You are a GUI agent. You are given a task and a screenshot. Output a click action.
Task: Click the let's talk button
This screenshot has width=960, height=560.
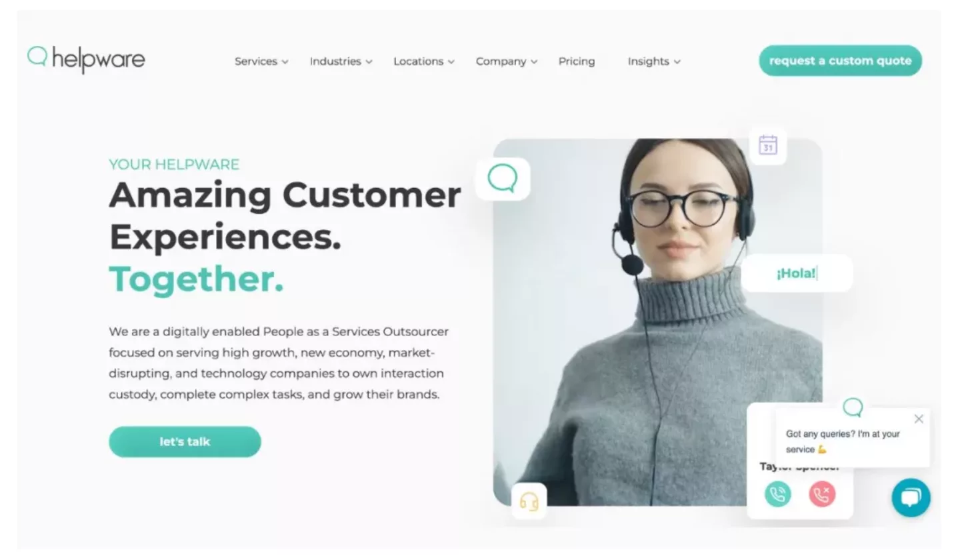tap(185, 441)
